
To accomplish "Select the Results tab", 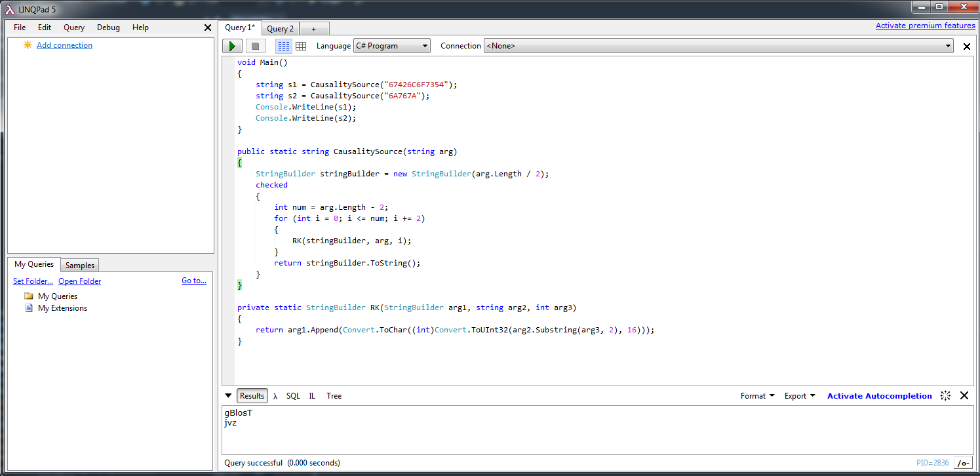I will pyautogui.click(x=252, y=396).
